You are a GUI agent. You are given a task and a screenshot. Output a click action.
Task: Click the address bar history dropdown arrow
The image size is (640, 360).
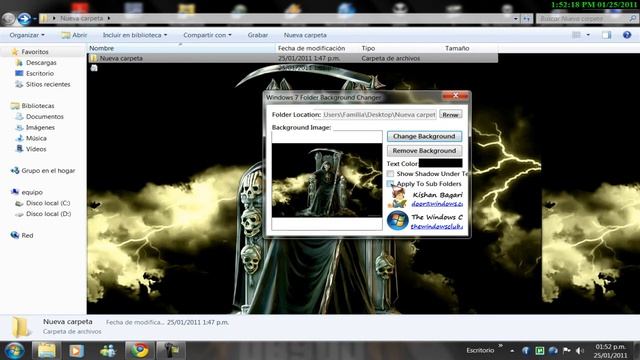516,19
